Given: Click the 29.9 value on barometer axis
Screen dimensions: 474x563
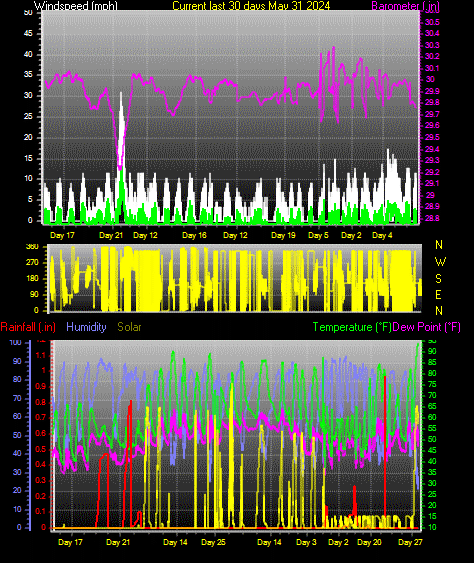Looking at the screenshot, I should (x=432, y=91).
